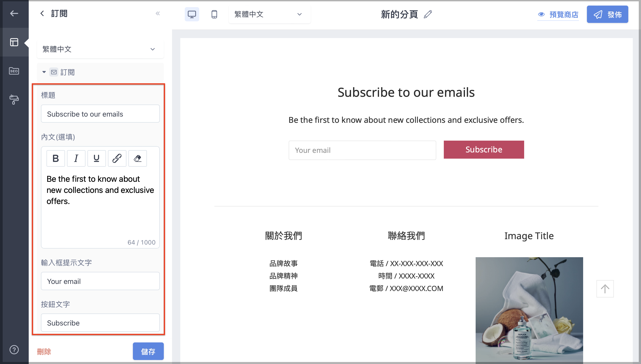Click the 發佈 publish button

(607, 14)
